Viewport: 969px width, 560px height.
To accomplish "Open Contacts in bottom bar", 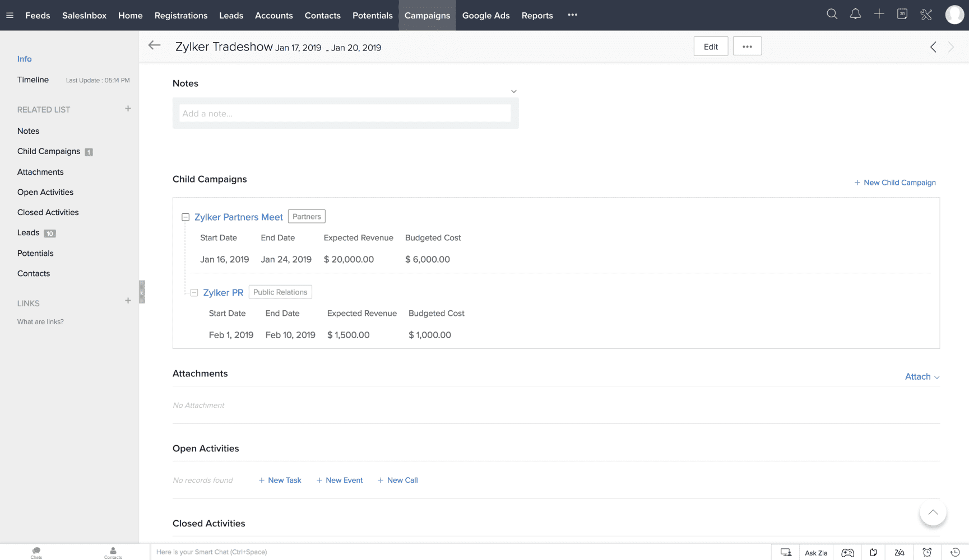I will pyautogui.click(x=113, y=553).
